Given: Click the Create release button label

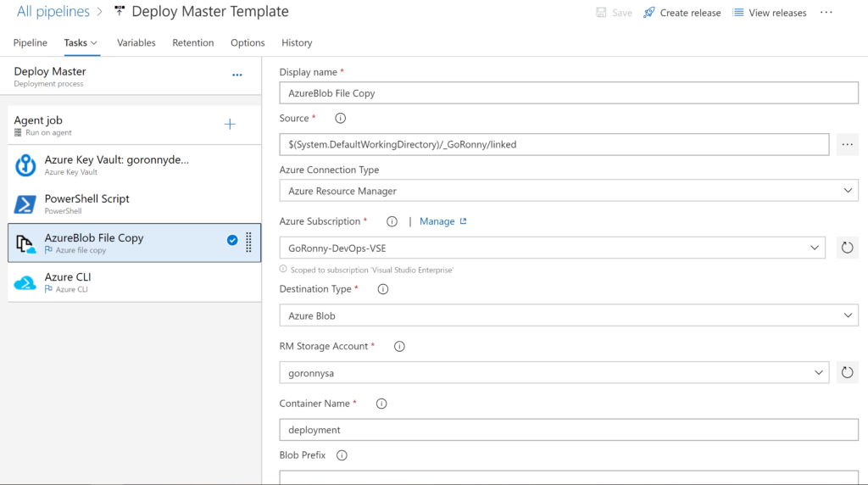Looking at the screenshot, I should coord(690,13).
